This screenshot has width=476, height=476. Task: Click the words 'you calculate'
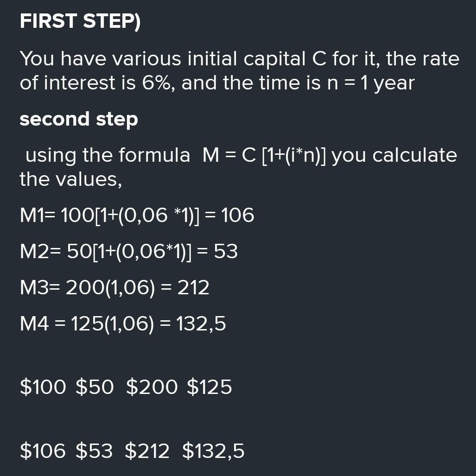click(394, 156)
